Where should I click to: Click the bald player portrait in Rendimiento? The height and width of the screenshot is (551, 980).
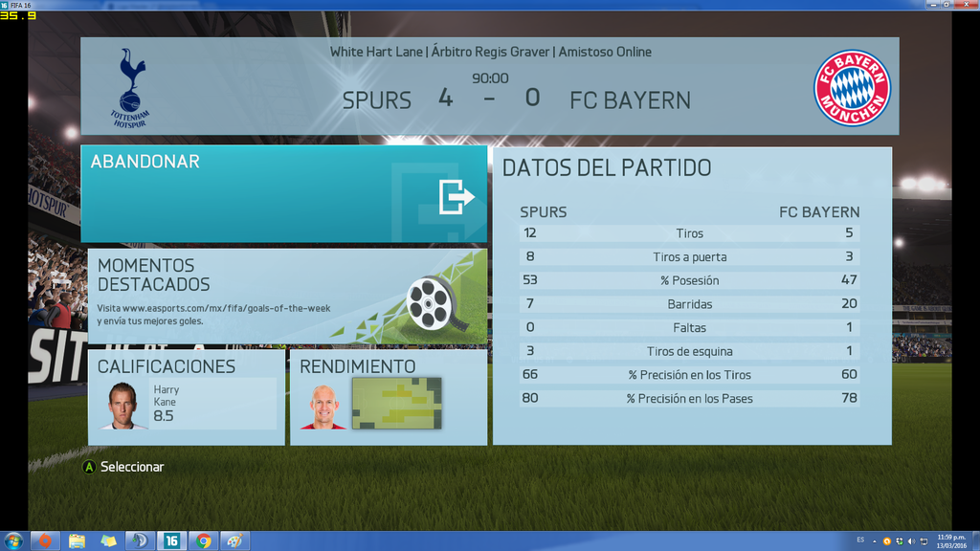tap(323, 408)
